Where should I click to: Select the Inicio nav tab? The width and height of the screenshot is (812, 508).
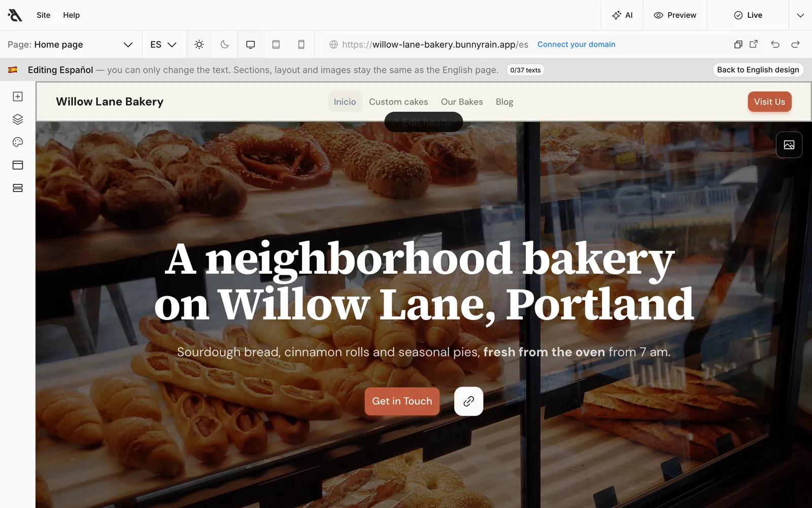pos(345,102)
